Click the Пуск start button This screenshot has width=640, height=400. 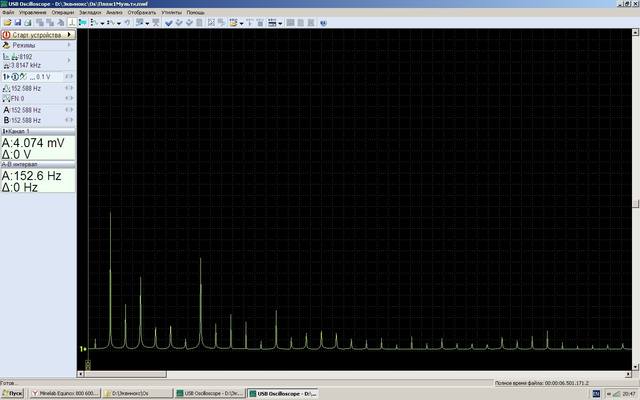tap(12, 393)
